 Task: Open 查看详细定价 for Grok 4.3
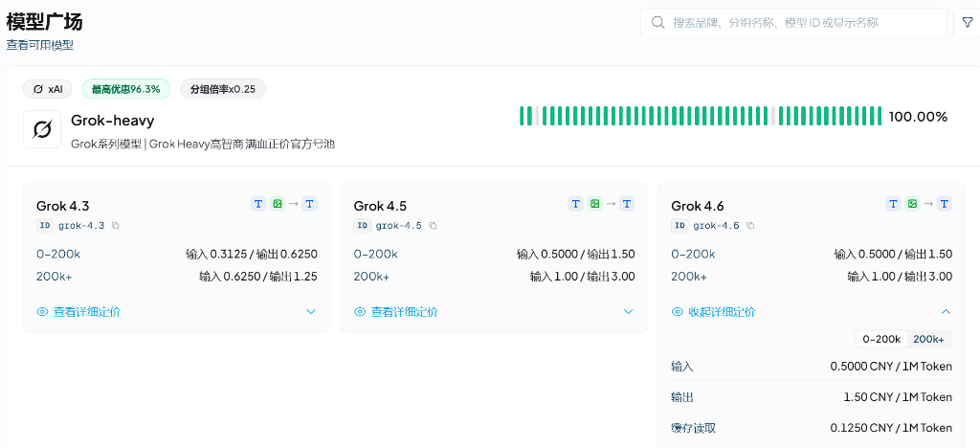pos(87,312)
